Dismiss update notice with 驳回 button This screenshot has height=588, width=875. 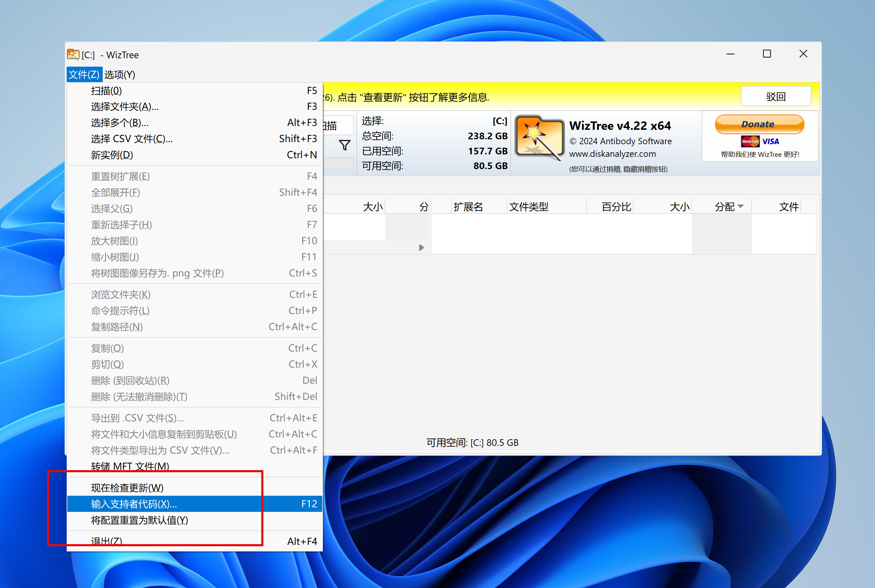click(x=775, y=97)
